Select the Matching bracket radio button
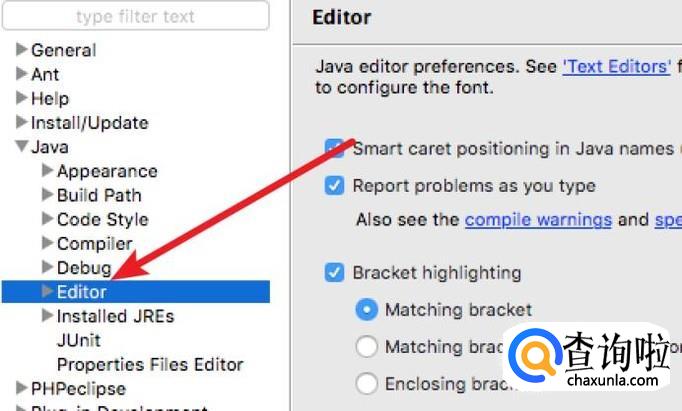The image size is (682, 411). (x=367, y=310)
